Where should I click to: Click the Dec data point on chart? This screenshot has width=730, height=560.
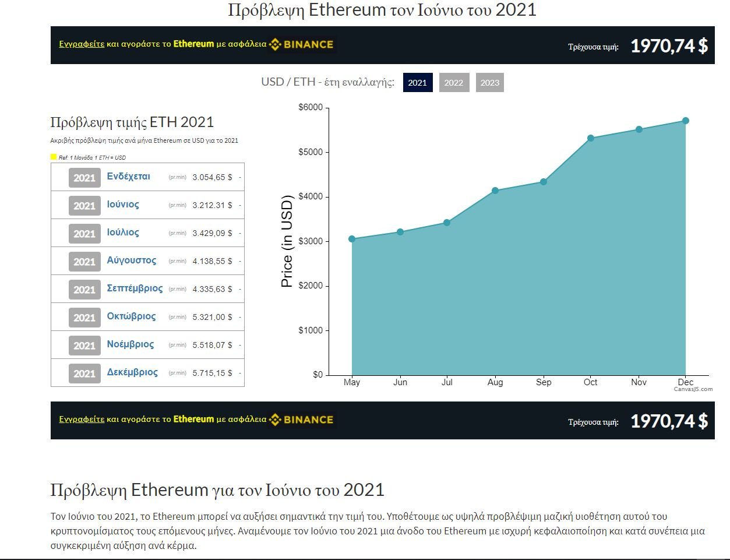click(686, 121)
